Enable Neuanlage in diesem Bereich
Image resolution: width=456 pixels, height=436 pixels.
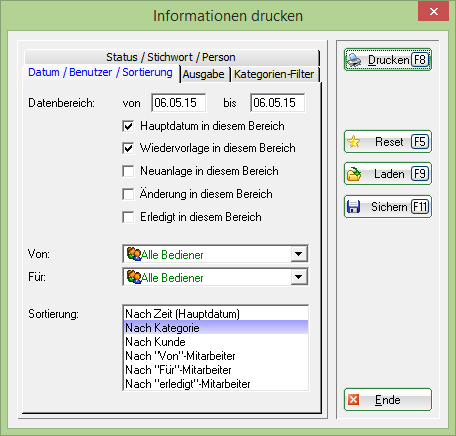click(128, 171)
